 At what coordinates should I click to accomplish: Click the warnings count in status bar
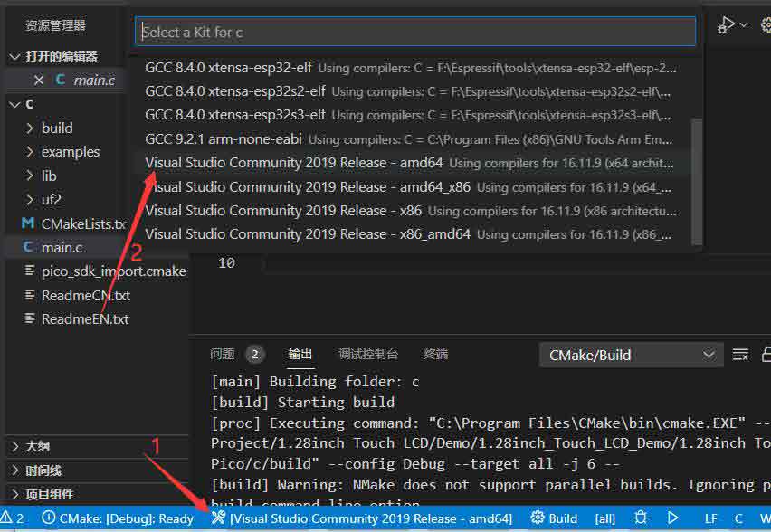pyautogui.click(x=12, y=518)
